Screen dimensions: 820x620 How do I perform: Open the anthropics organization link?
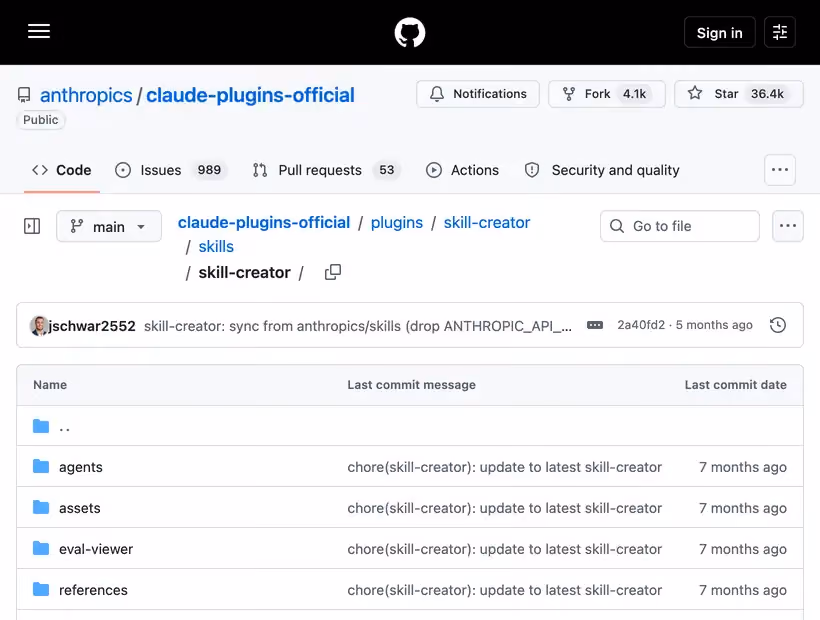(x=86, y=95)
